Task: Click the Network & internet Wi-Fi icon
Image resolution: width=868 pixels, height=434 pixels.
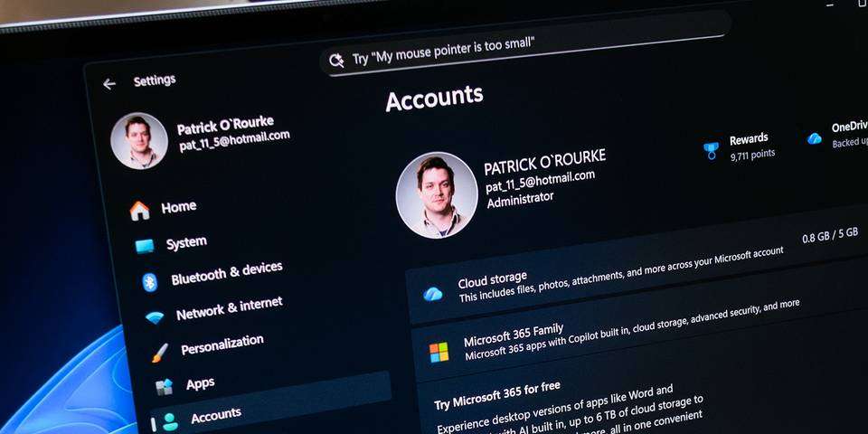Action: tap(156, 317)
